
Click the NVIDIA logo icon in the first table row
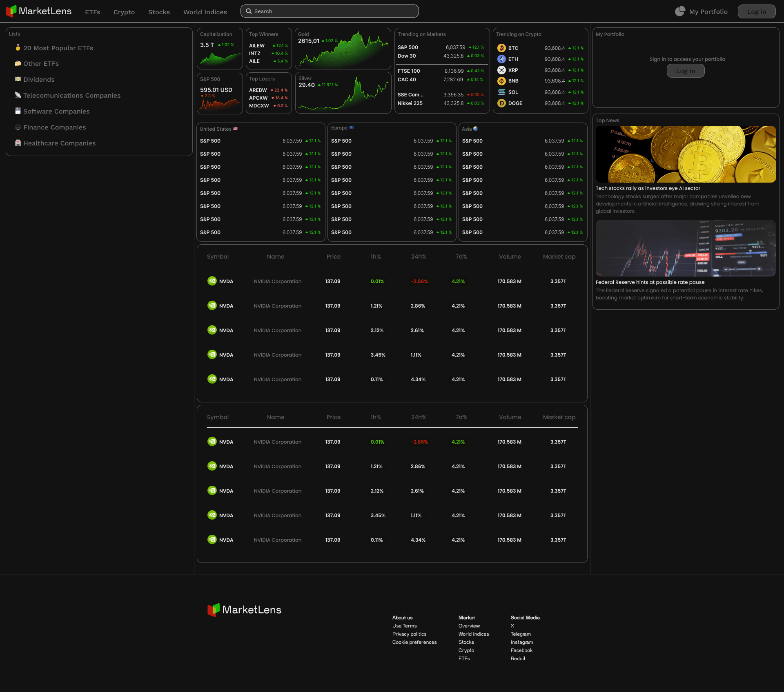click(212, 281)
